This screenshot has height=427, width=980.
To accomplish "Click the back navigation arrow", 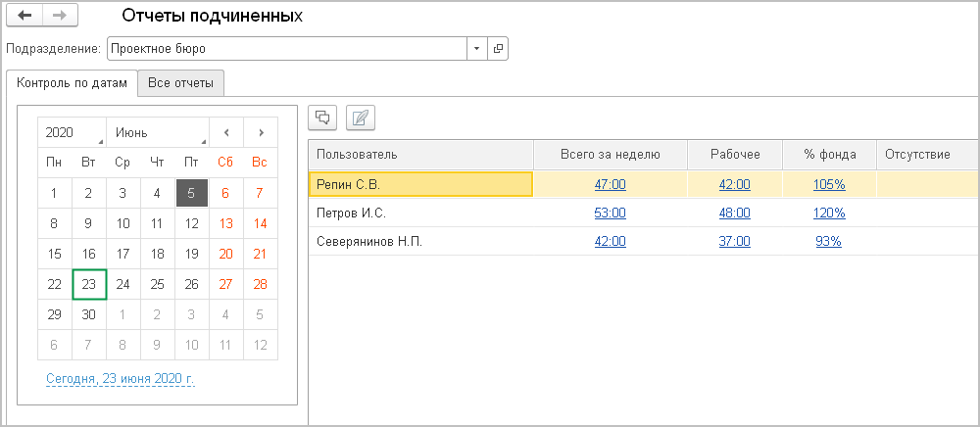I will (24, 17).
